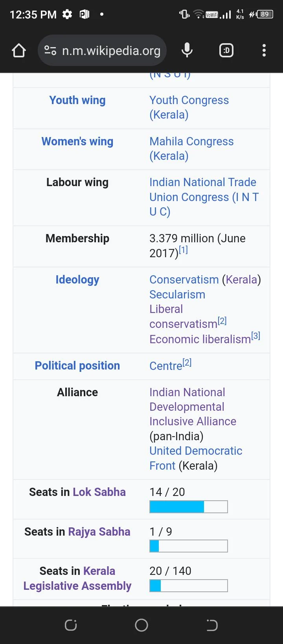
Task: Open Chrome's three-dot overflow menu
Action: coord(264,50)
